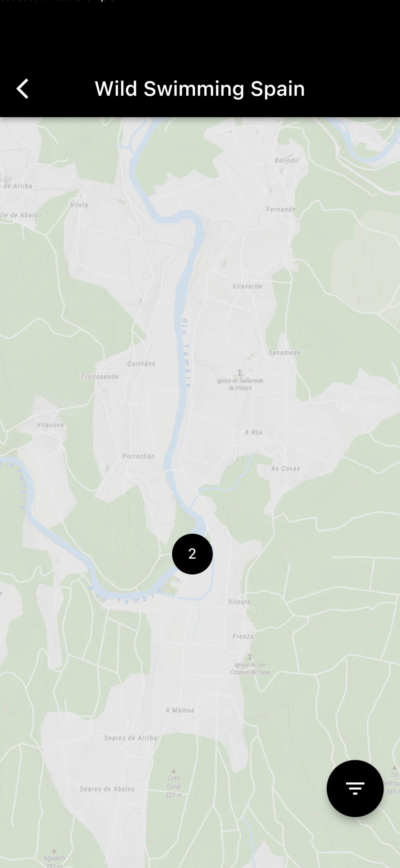Tap the Igrexa de San Cristovo de Tapia icon
The height and width of the screenshot is (868, 400).
(x=250, y=656)
